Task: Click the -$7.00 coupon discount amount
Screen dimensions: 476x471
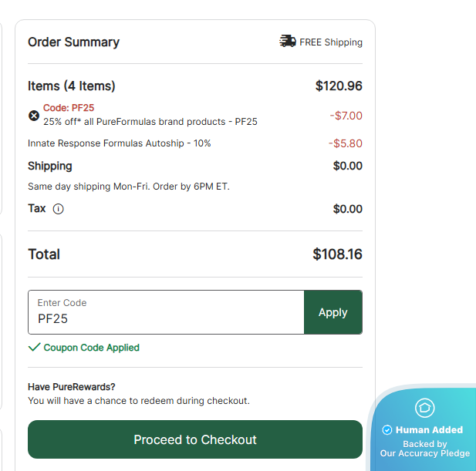Action: (346, 116)
